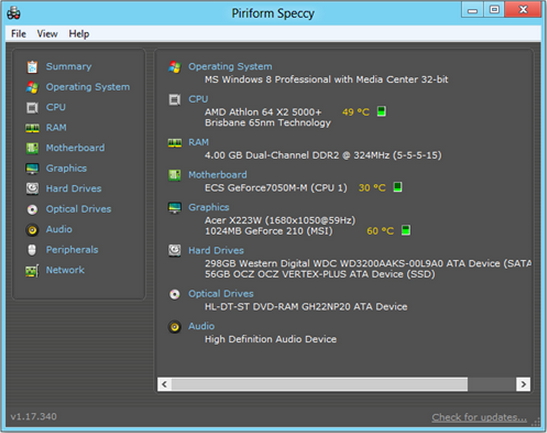Click the 60 °C graphics temperature value

[380, 231]
